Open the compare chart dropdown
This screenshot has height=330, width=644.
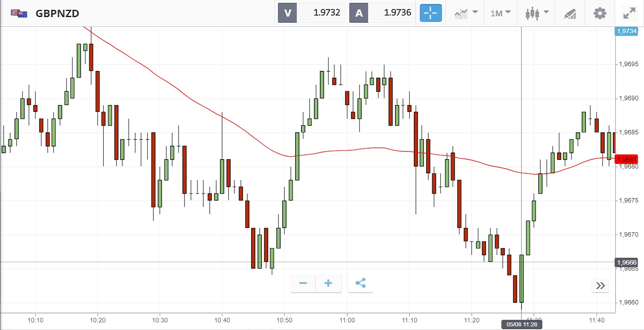(466, 13)
